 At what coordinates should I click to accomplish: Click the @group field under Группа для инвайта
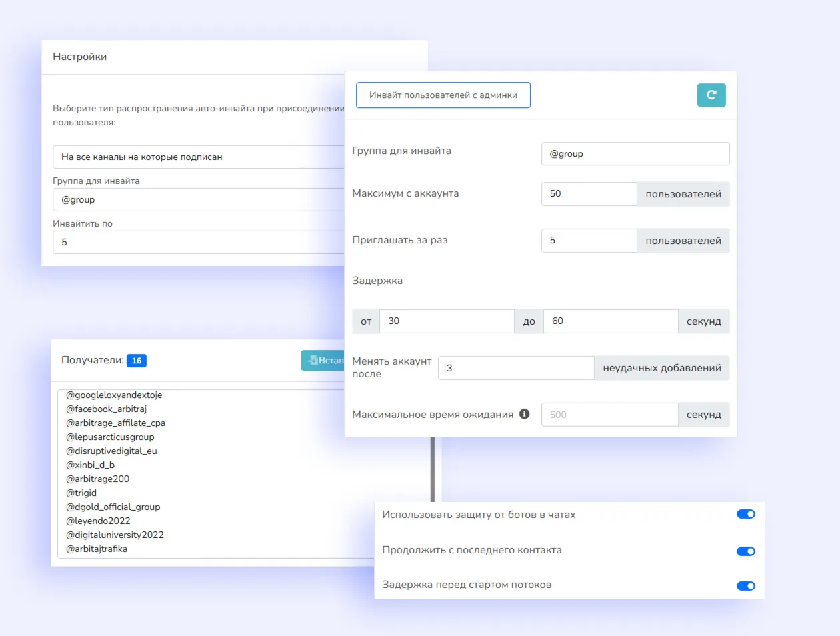(635, 153)
